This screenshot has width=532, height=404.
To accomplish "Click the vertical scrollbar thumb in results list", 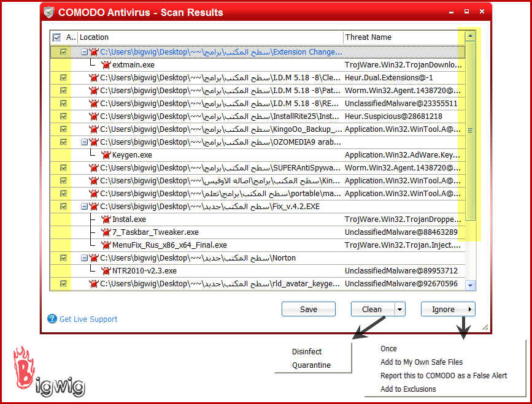I will (x=471, y=130).
